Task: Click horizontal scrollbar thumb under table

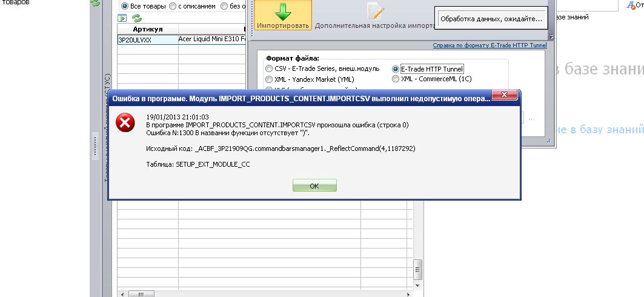Action: click(x=141, y=294)
